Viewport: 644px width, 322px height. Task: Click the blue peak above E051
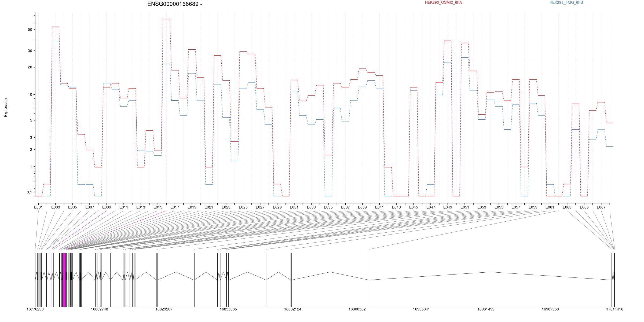click(x=465, y=57)
